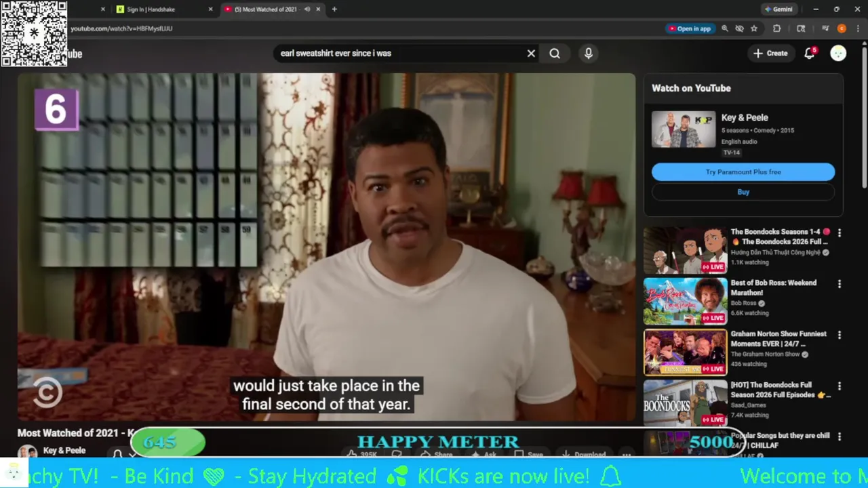This screenshot has width=868, height=488.
Task: Open 'The Boondocks Seasons 1-4' live thumbnail
Action: [x=685, y=251]
